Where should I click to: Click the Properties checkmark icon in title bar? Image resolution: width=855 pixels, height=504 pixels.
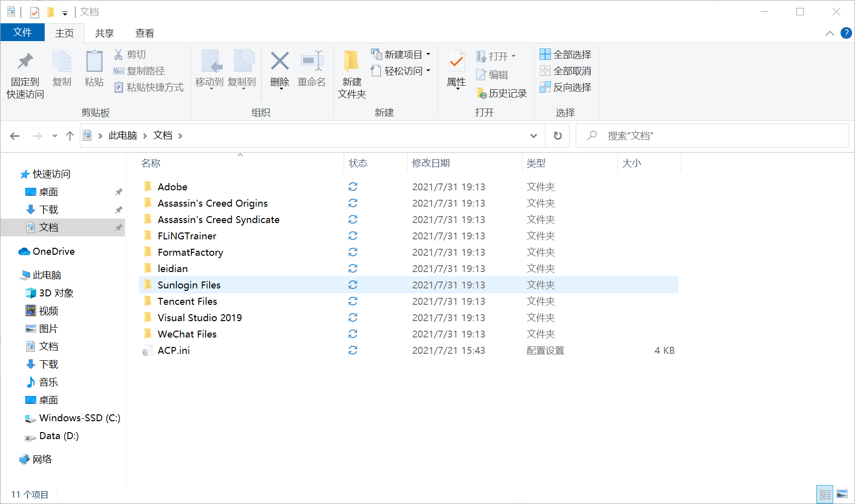click(35, 12)
